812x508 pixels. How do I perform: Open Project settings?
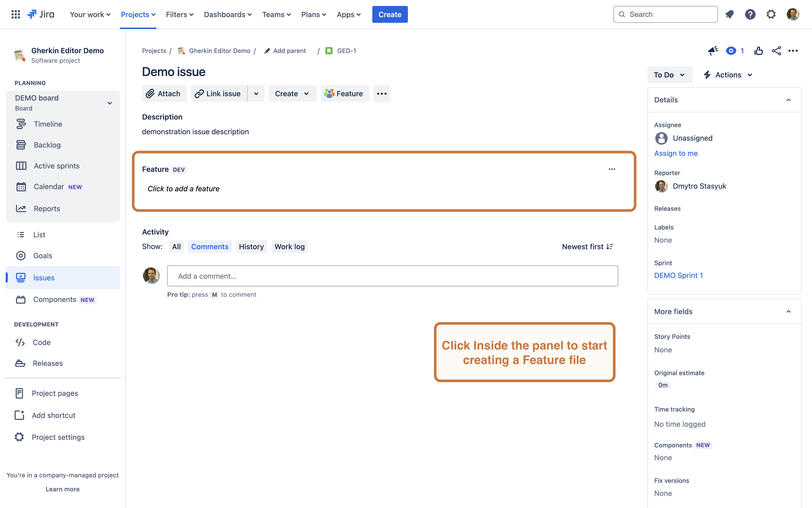[63, 437]
